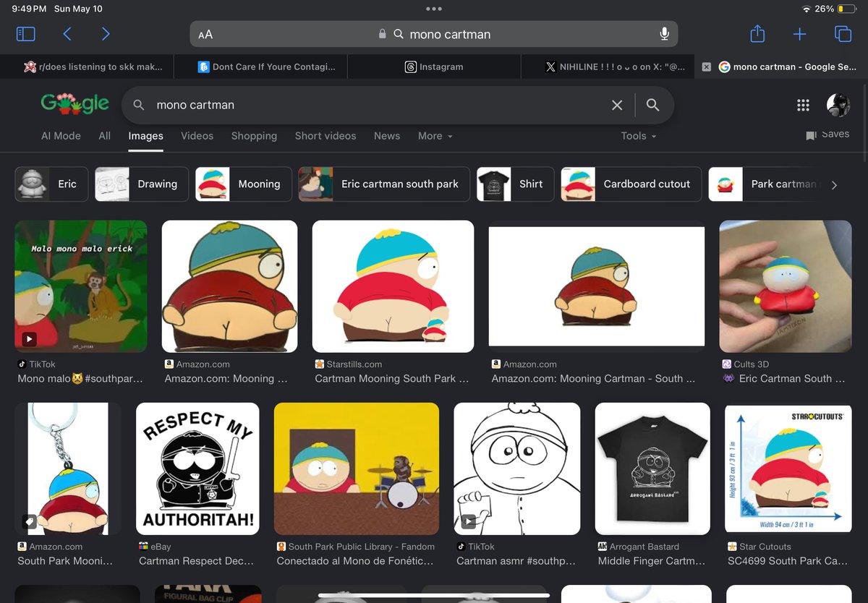Open the Middle Finger Cartm result link
This screenshot has height=603, width=868.
(x=652, y=560)
